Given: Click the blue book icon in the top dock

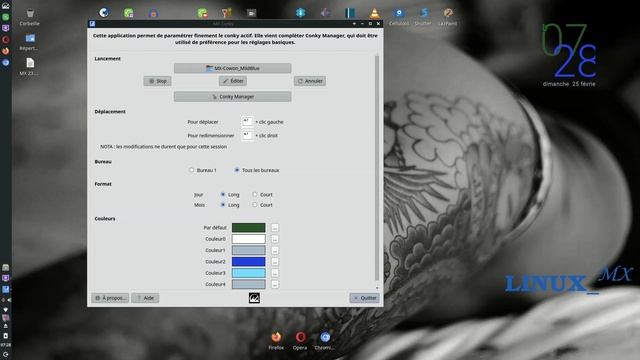Looking at the screenshot, I should pos(350,13).
